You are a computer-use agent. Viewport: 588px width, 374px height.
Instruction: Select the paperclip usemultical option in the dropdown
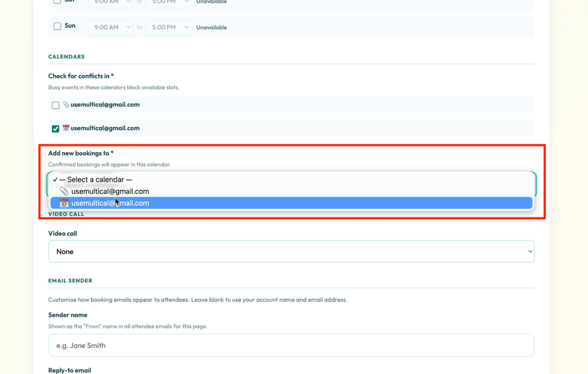coord(110,191)
